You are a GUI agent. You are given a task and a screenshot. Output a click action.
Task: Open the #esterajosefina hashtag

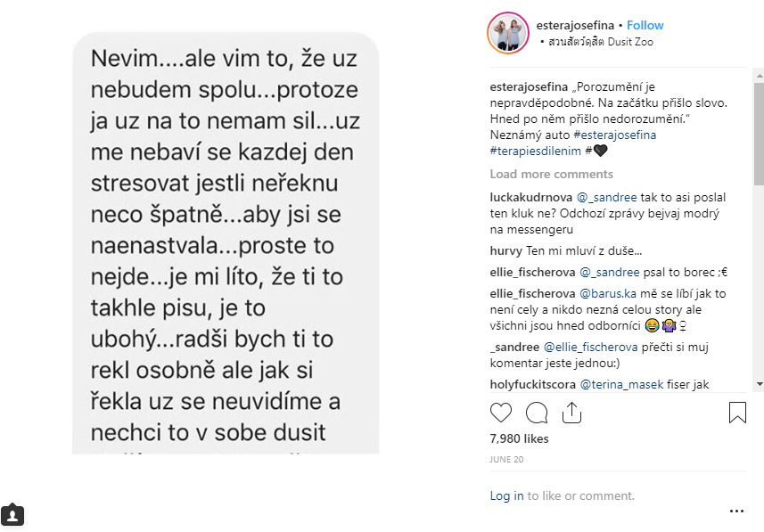[x=614, y=135]
